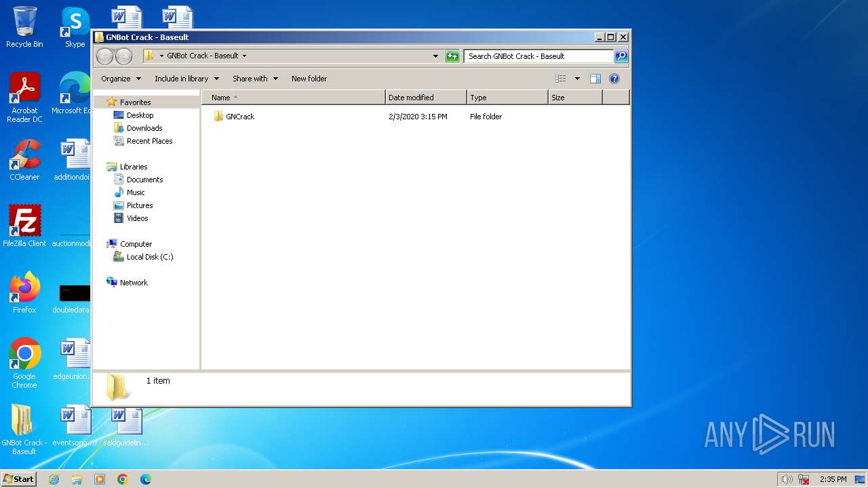Select Libraries in the navigation pane
The width and height of the screenshot is (868, 488).
[134, 167]
